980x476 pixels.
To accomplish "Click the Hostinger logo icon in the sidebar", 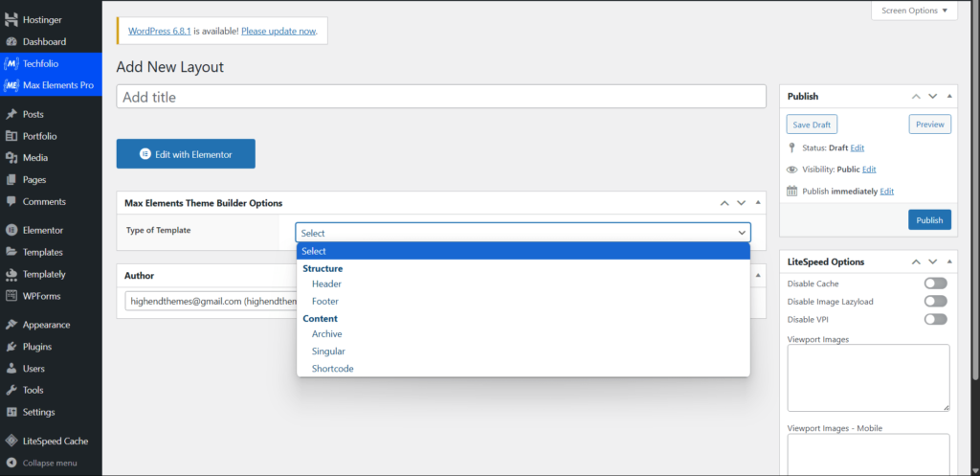I will pos(11,20).
